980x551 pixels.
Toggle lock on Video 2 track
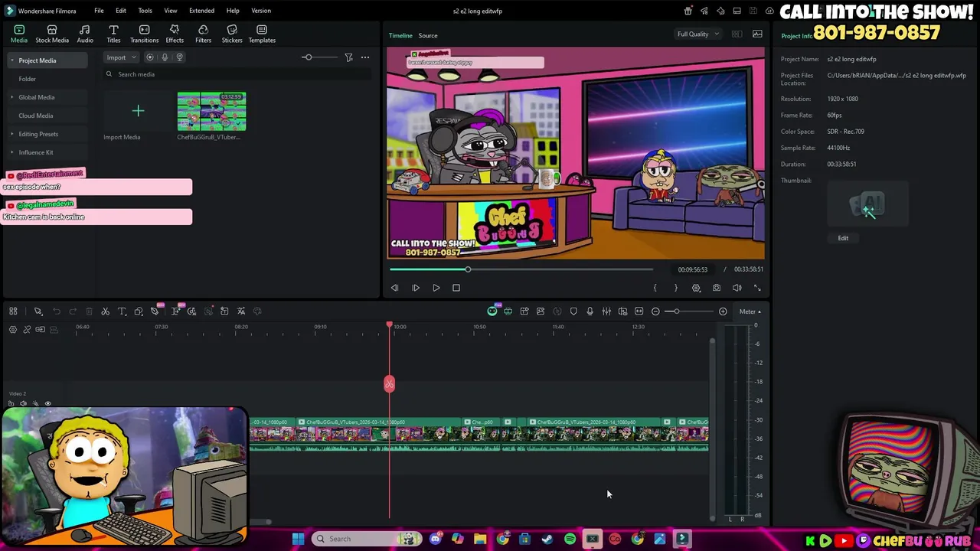point(11,404)
